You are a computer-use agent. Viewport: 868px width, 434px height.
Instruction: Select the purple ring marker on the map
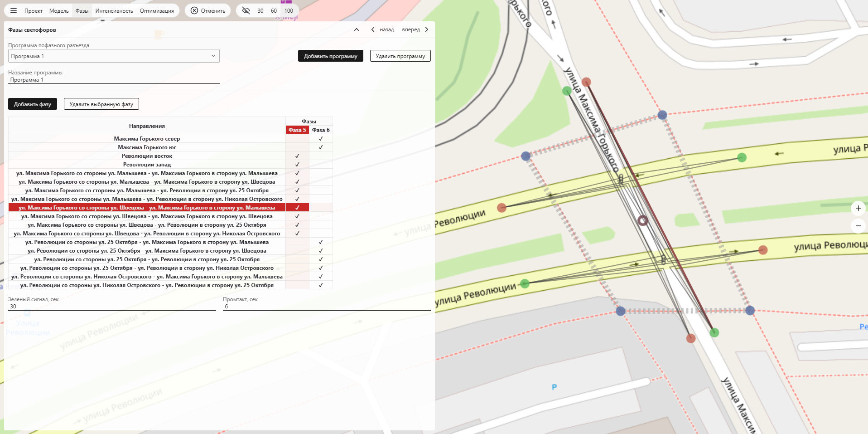click(642, 220)
